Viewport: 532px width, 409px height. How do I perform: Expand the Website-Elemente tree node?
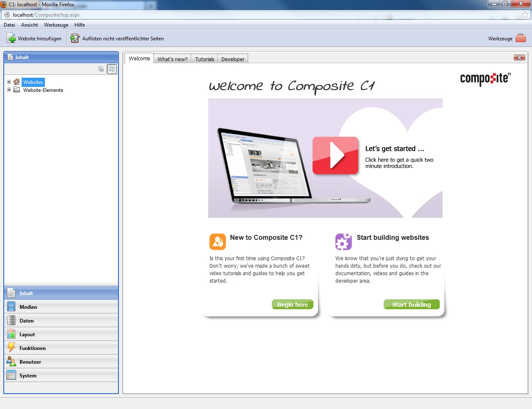tap(9, 90)
